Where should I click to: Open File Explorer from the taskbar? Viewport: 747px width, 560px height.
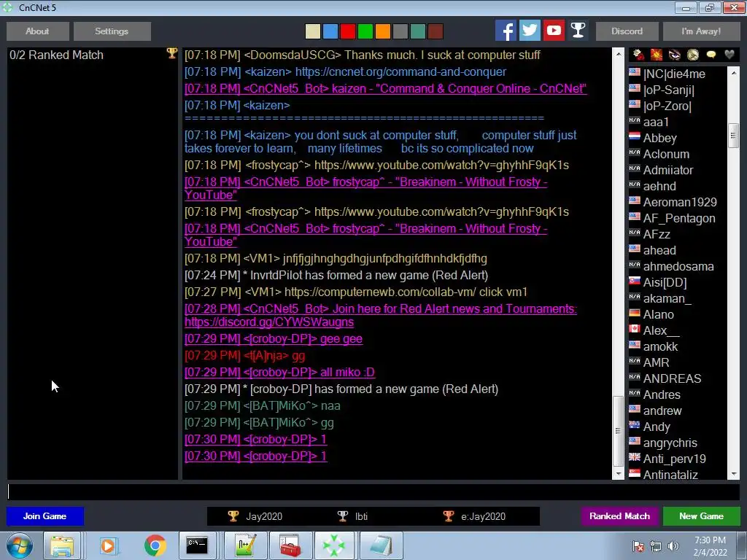[62, 545]
